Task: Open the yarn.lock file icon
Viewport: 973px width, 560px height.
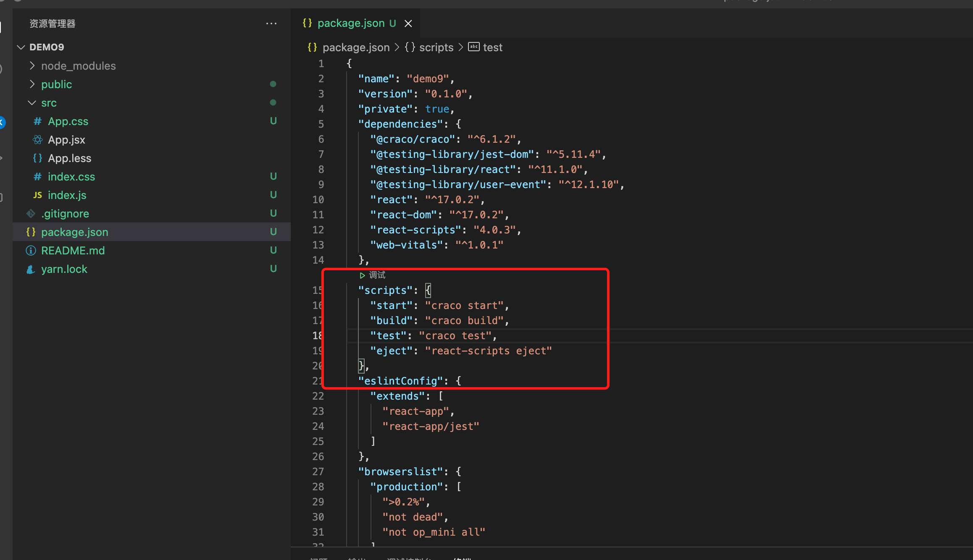Action: 31,269
